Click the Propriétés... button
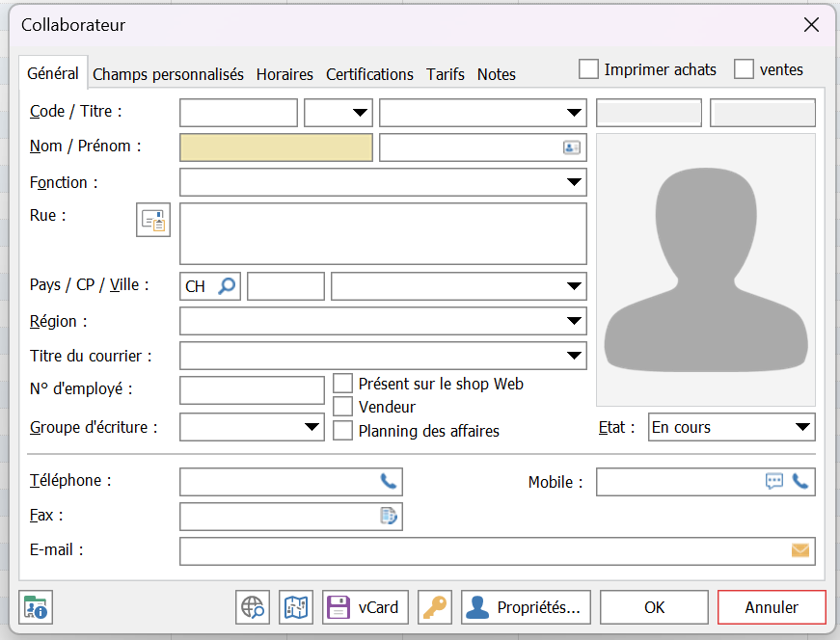This screenshot has width=840, height=640. (x=526, y=607)
